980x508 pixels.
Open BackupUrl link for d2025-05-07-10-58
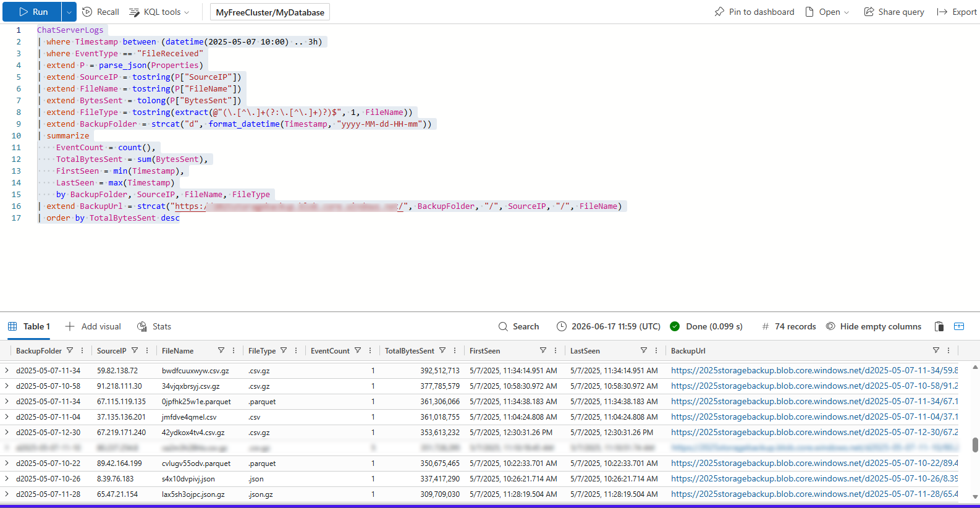[814, 386]
